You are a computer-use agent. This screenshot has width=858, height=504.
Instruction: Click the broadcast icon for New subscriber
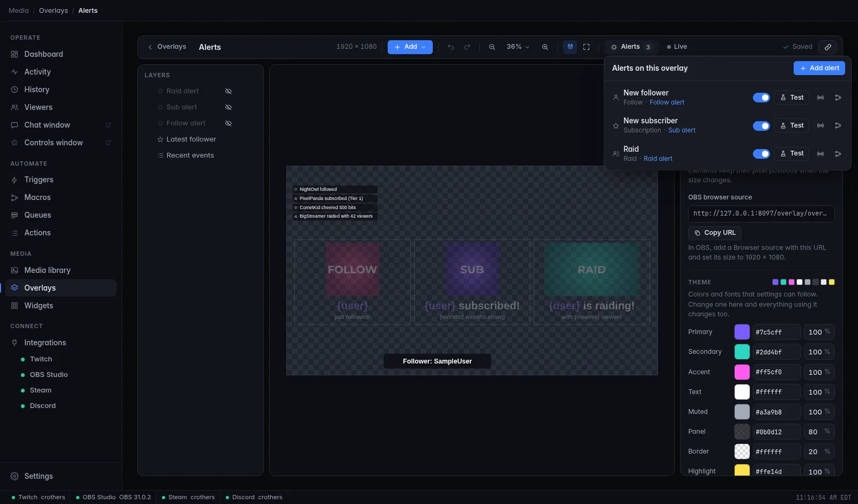820,125
